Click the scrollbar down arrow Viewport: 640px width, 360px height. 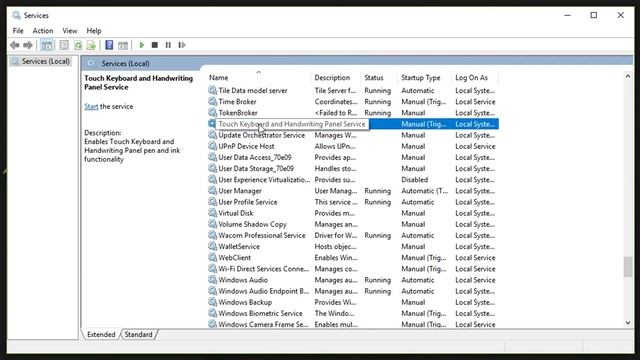[x=628, y=323]
